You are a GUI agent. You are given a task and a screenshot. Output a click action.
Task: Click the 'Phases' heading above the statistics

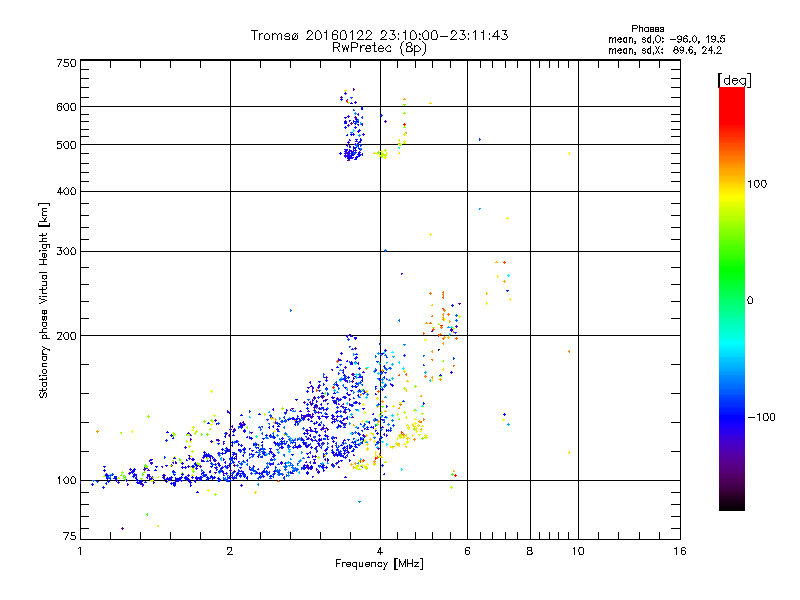[647, 29]
